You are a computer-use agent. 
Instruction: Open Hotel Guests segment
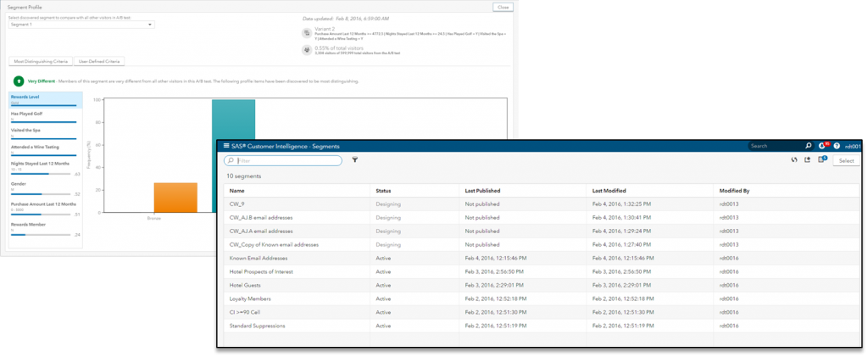point(245,285)
